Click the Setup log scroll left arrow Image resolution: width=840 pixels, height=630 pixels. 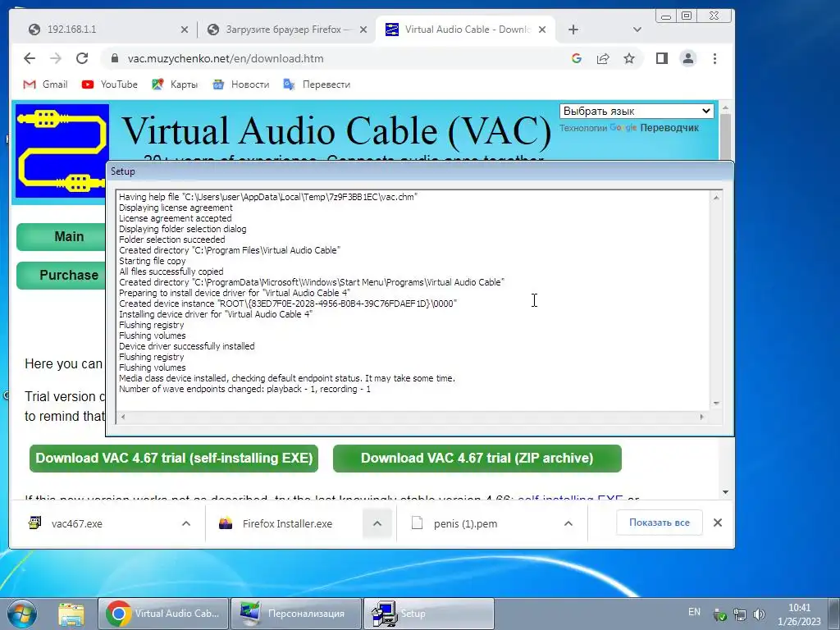[x=123, y=417]
